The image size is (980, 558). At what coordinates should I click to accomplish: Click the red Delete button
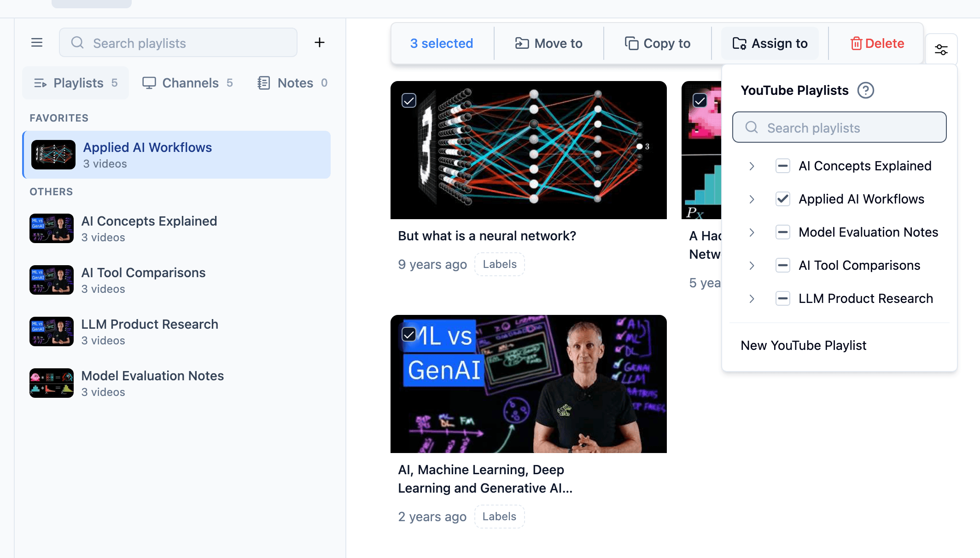877,43
